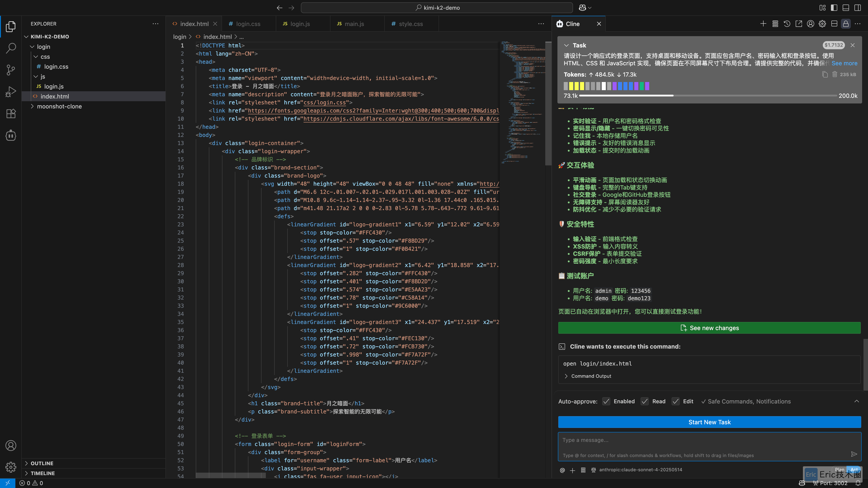Viewport: 868px width, 488px height.
Task: Toggle the lock icon in Cline header
Action: 846,23
